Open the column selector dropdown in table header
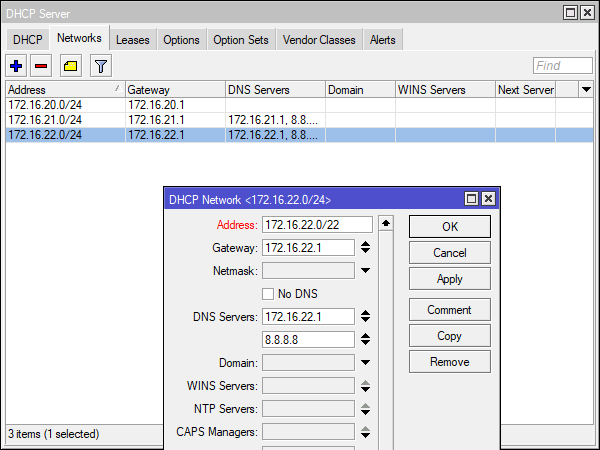The image size is (600, 450). click(x=586, y=90)
